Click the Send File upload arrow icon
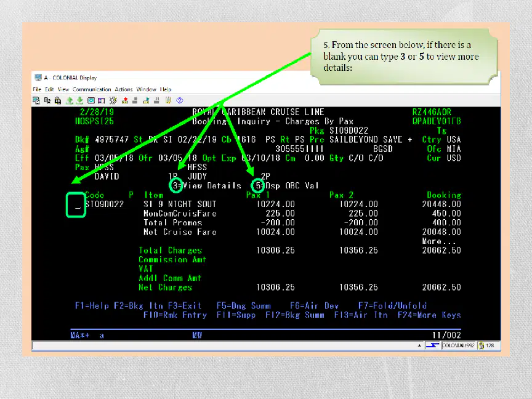Screen dimensions: 532x399 coord(70,100)
